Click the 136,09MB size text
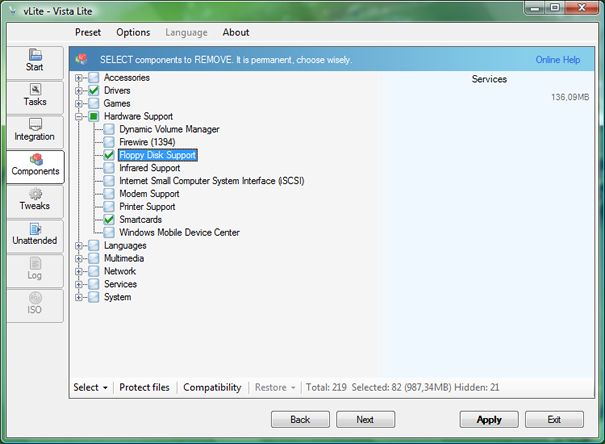Image resolution: width=605 pixels, height=444 pixels. 570,97
